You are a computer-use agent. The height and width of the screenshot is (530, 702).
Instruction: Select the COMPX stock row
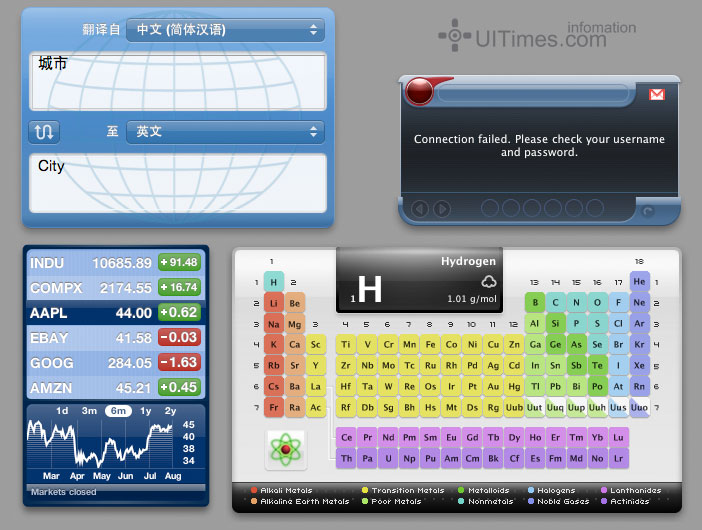[x=116, y=287]
